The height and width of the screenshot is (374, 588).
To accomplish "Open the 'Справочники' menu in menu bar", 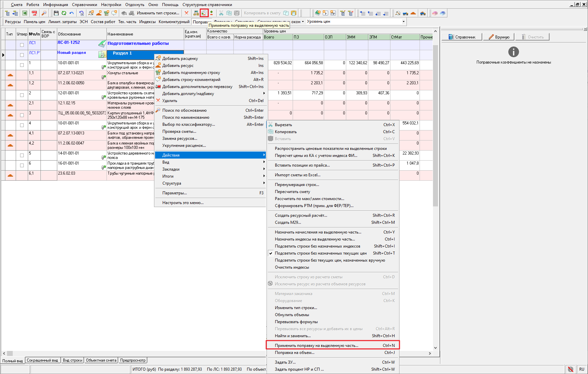I will pos(84,5).
